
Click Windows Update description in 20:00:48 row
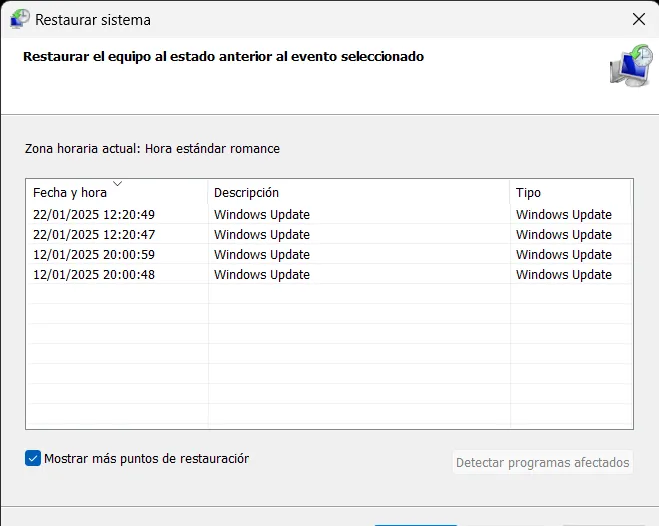pyautogui.click(x=262, y=275)
